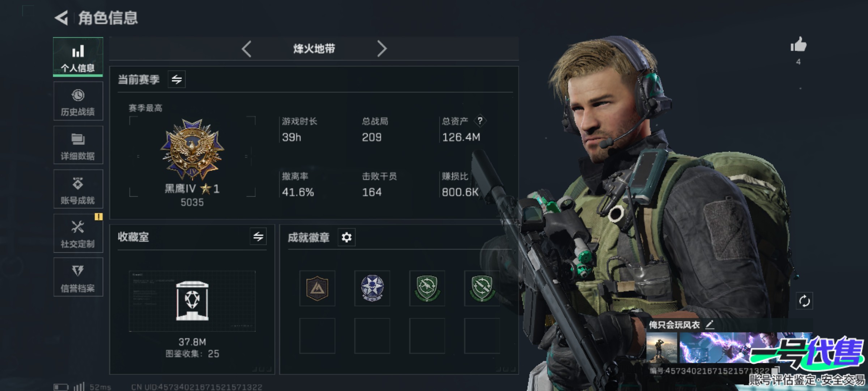The image size is (868, 391).
Task: Select the first triangle achievement badge
Action: point(317,288)
